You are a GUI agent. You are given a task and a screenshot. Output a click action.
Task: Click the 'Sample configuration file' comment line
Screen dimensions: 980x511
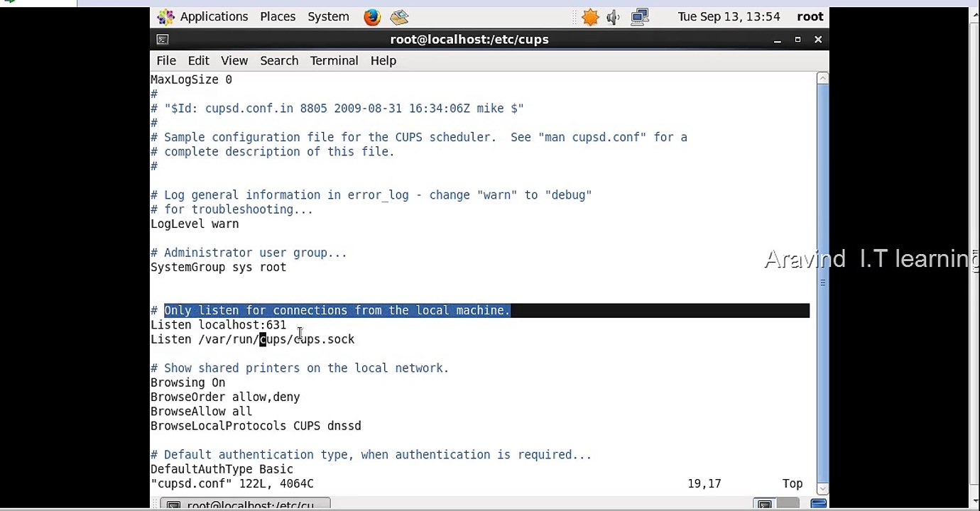419,138
